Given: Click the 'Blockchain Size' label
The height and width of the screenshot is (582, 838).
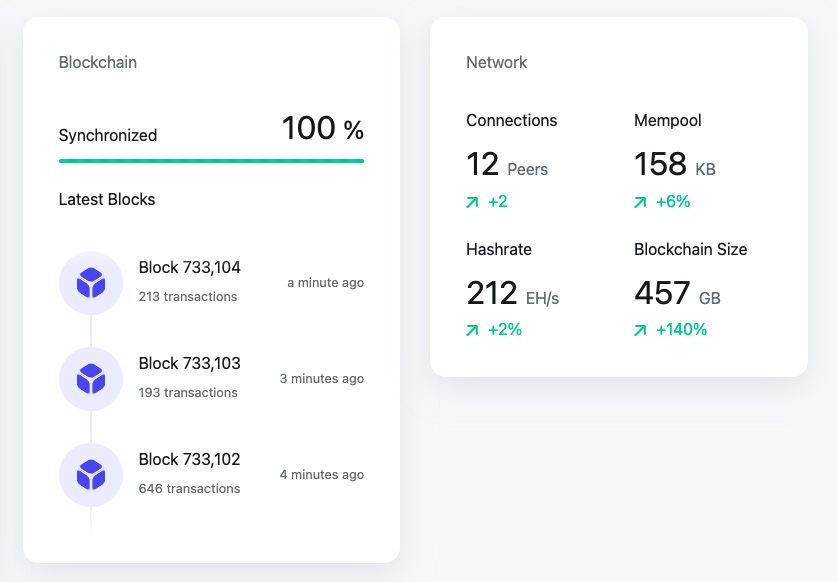Looking at the screenshot, I should (690, 250).
